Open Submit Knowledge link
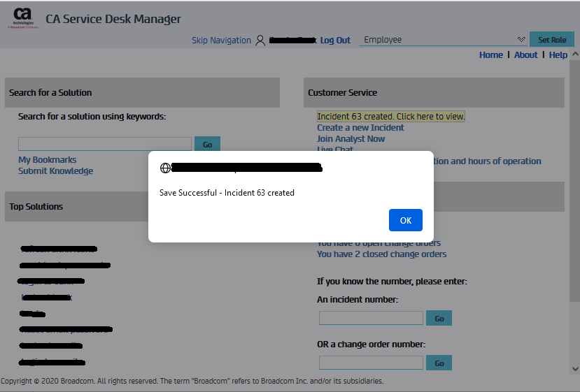The height and width of the screenshot is (392, 580). click(55, 171)
